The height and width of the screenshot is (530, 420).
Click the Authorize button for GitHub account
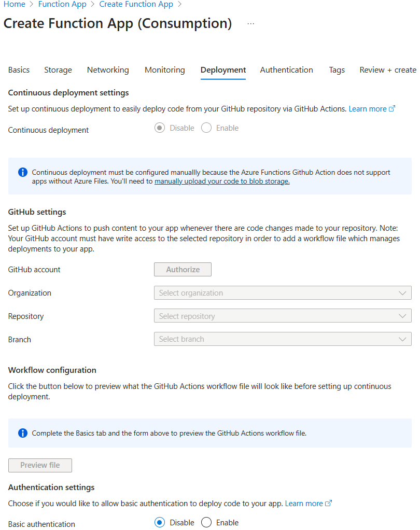[183, 269]
